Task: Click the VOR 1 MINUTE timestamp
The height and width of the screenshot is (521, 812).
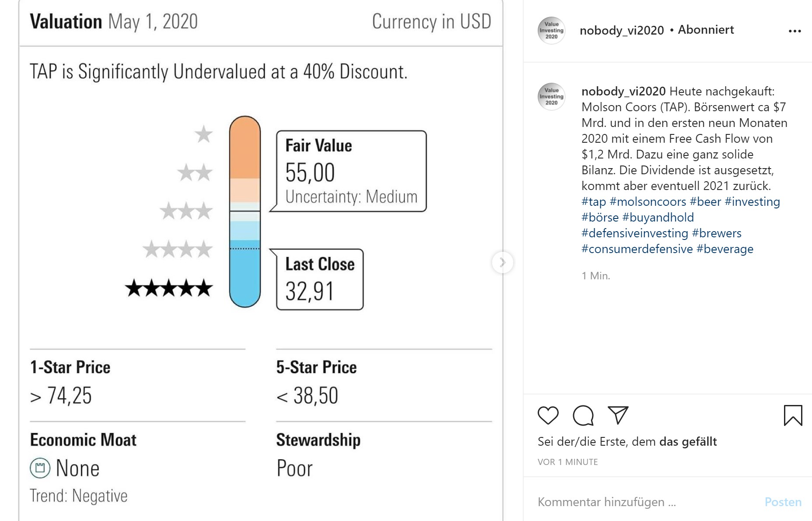Action: click(567, 462)
